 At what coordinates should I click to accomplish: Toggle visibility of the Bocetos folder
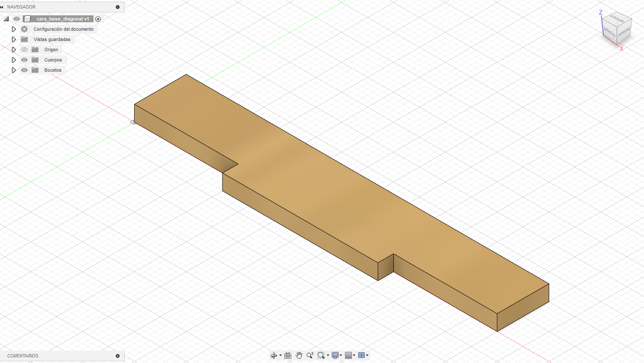coord(24,70)
